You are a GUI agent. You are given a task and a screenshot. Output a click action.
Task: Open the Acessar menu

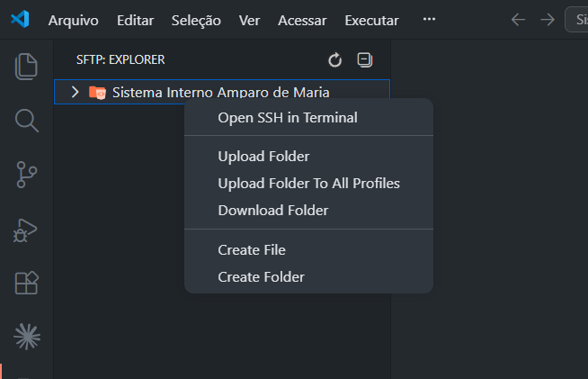302,21
